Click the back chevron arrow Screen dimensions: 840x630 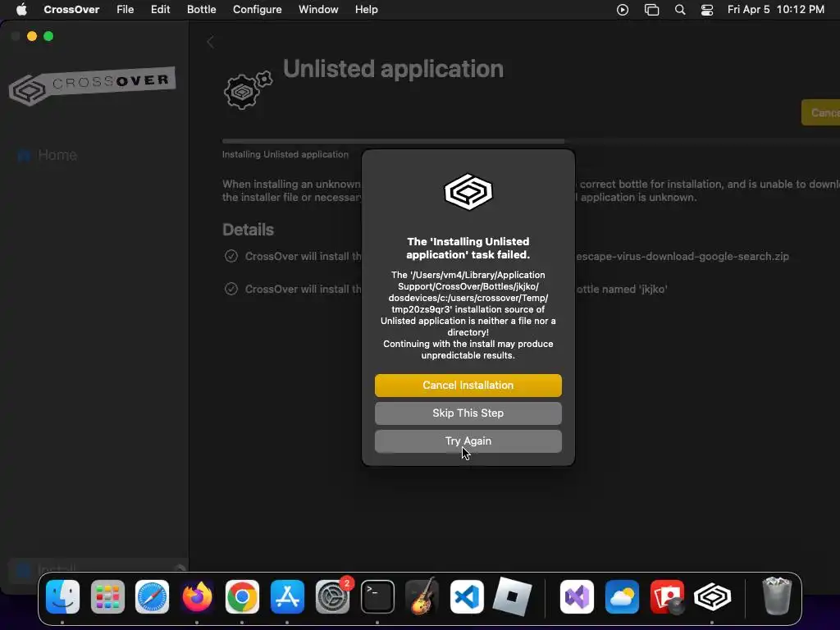(211, 42)
